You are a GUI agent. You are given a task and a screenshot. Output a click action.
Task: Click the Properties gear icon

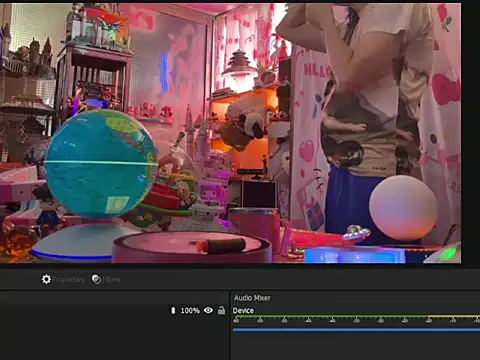46,279
